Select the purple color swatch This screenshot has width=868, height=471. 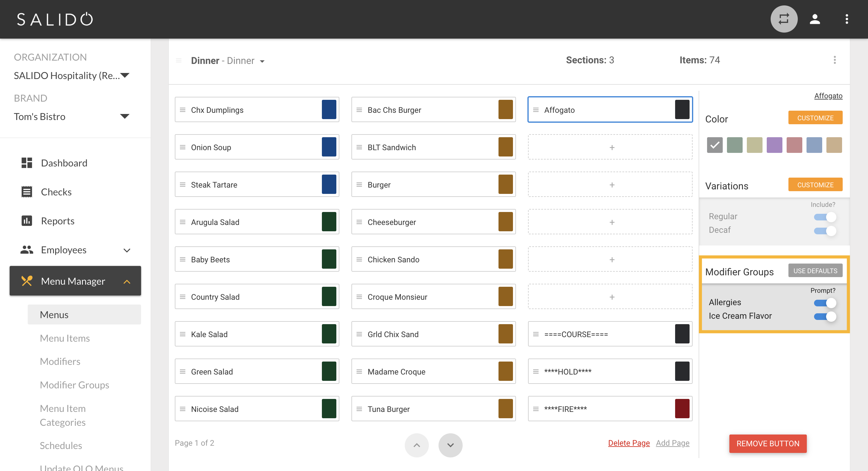[774, 145]
